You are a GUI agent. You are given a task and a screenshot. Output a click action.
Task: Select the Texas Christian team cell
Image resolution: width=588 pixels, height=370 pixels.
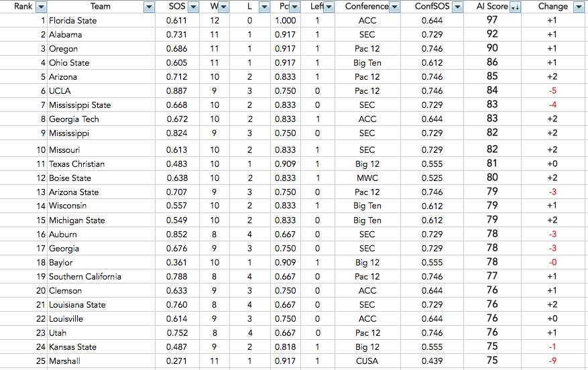[x=101, y=164]
